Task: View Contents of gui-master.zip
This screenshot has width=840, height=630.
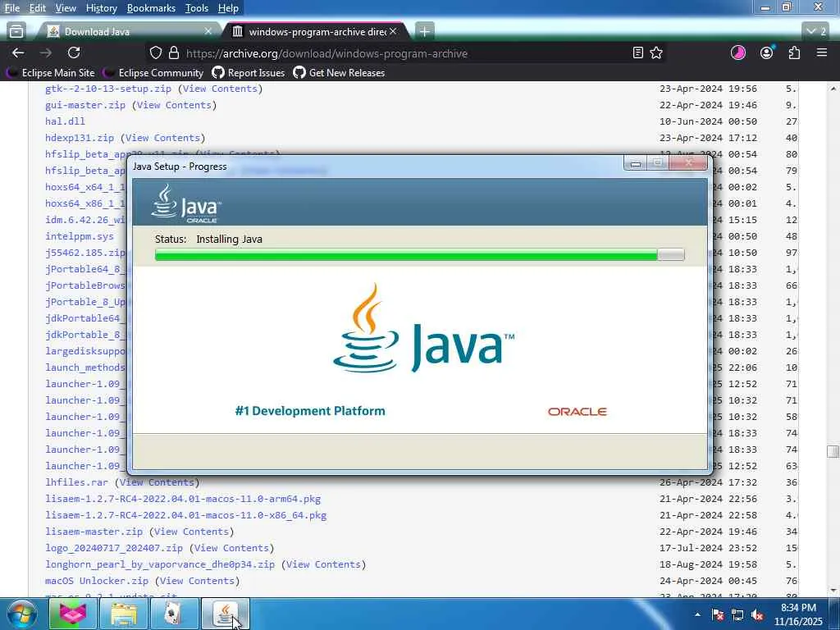Action: click(x=174, y=105)
